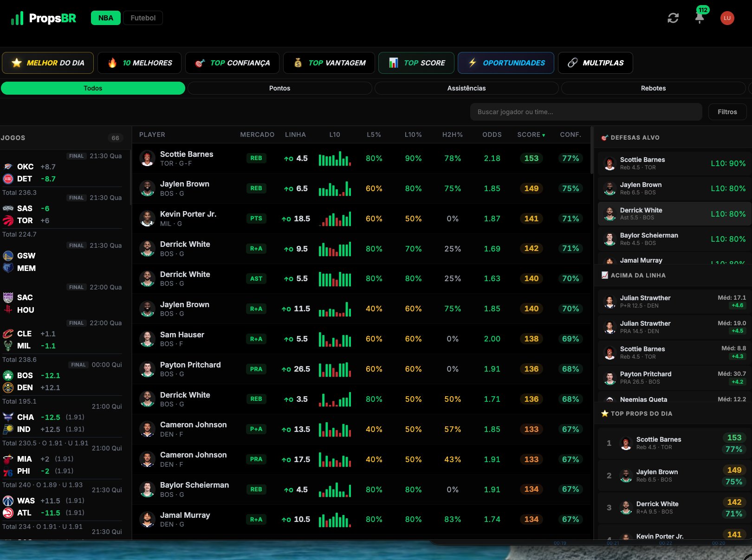
Task: Open the Oportunidades tab
Action: pos(506,63)
